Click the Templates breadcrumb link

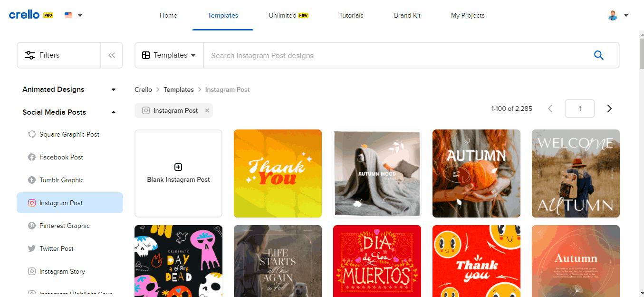coord(179,89)
